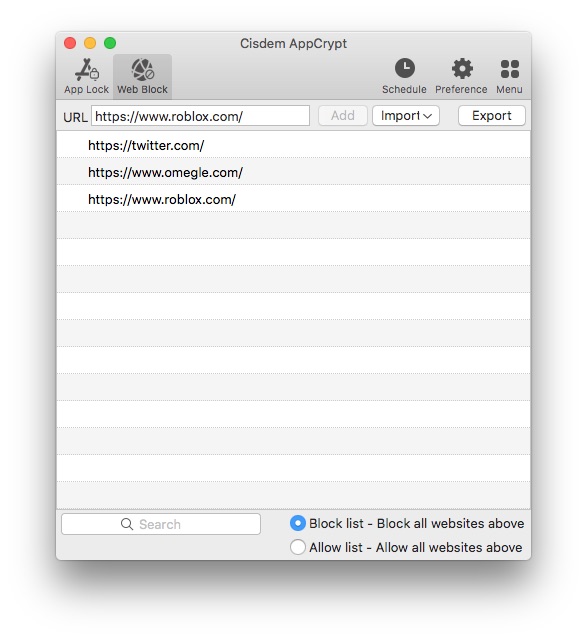Click the yellow minimize window button
The width and height of the screenshot is (587, 640).
tap(90, 43)
